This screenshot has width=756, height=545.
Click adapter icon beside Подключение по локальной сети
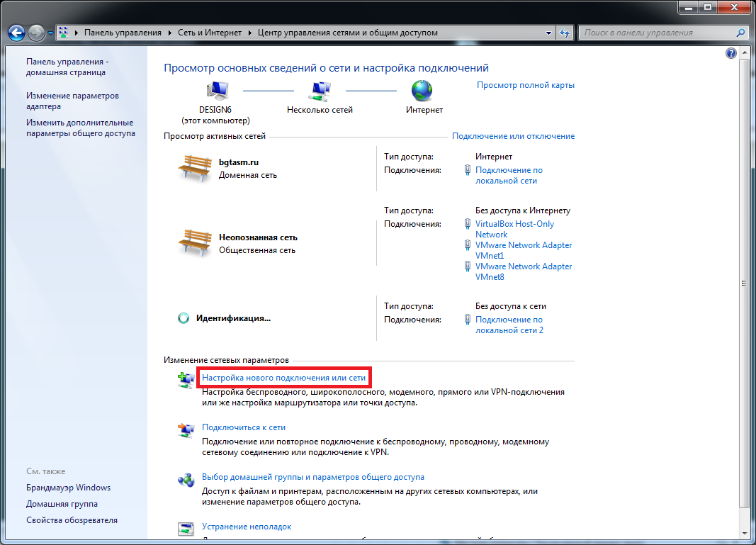click(x=467, y=170)
